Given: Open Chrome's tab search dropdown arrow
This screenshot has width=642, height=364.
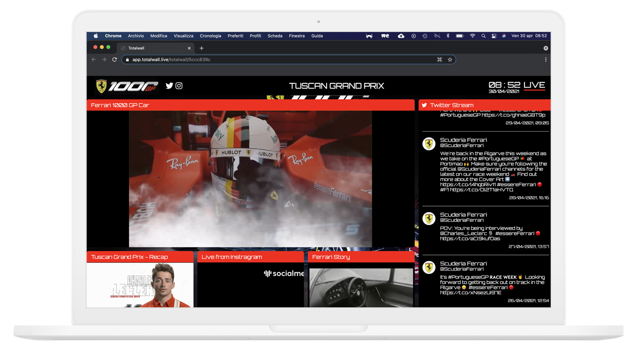Looking at the screenshot, I should 545,48.
